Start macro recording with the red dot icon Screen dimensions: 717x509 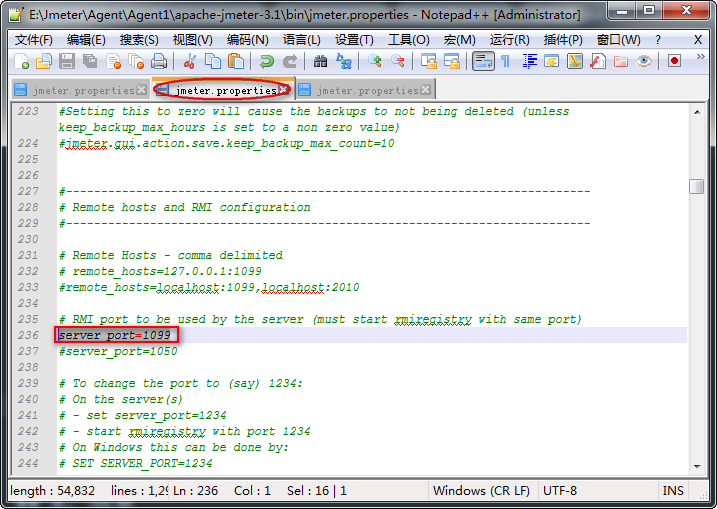pyautogui.click(x=674, y=61)
